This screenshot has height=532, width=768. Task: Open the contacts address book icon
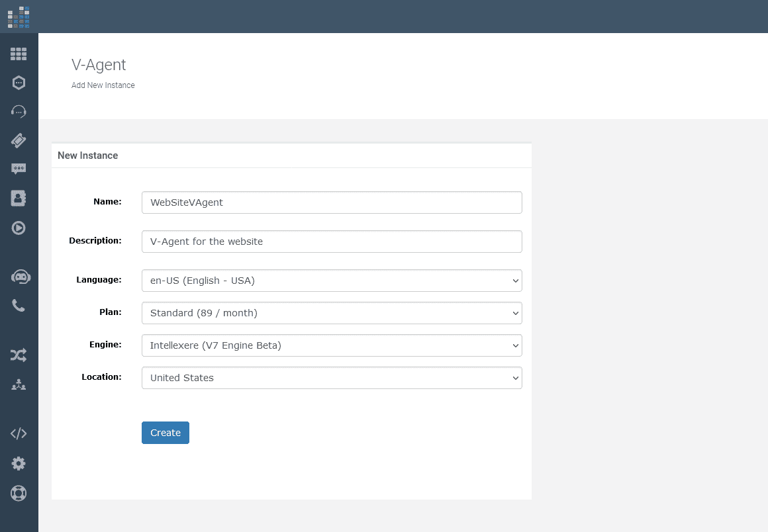pyautogui.click(x=19, y=199)
